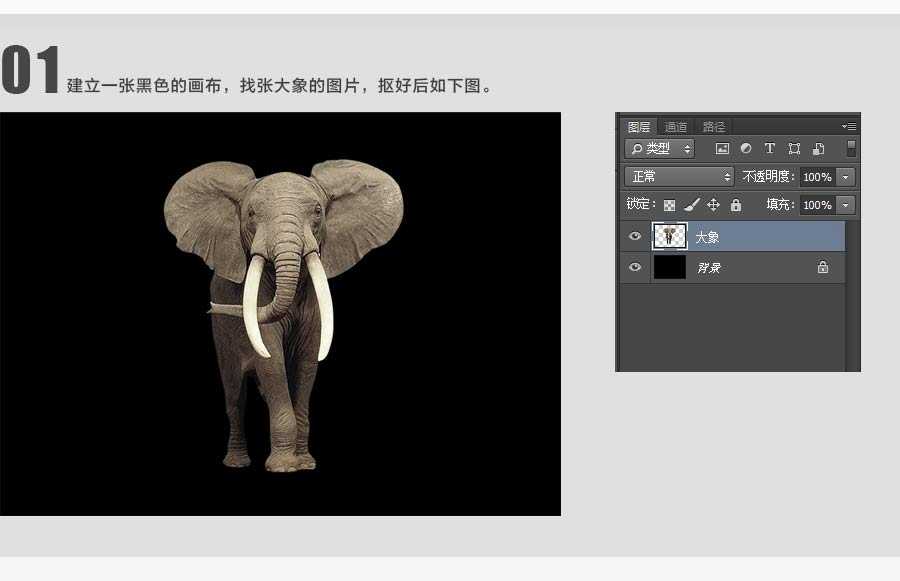Click the shape layer filter icon
Image resolution: width=900 pixels, height=581 pixels.
tap(794, 149)
